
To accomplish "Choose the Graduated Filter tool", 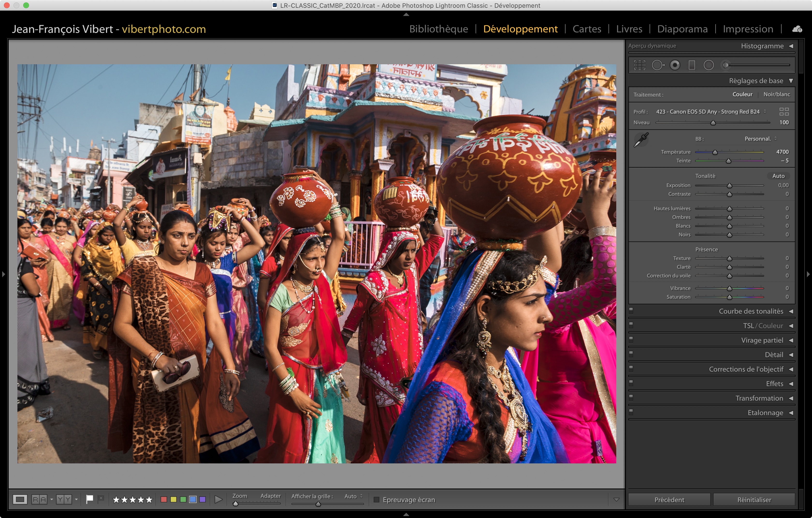I will click(692, 65).
